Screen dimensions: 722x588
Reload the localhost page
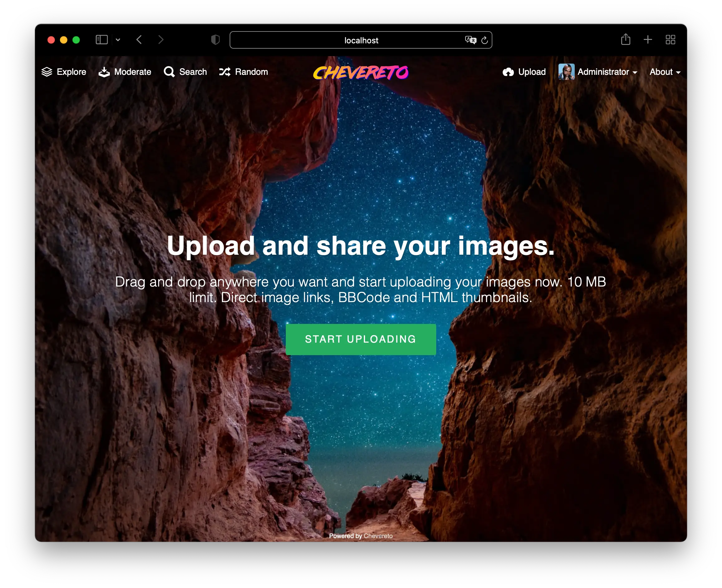point(485,40)
